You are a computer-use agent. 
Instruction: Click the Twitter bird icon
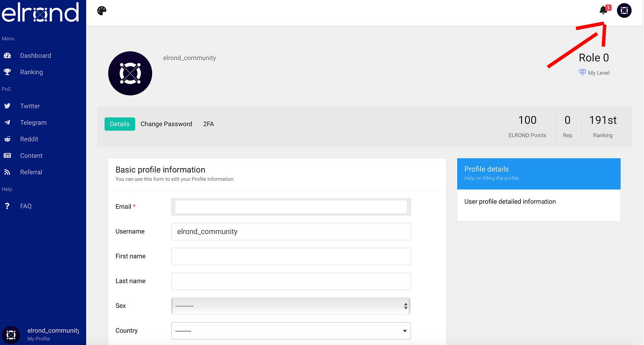pos(7,106)
